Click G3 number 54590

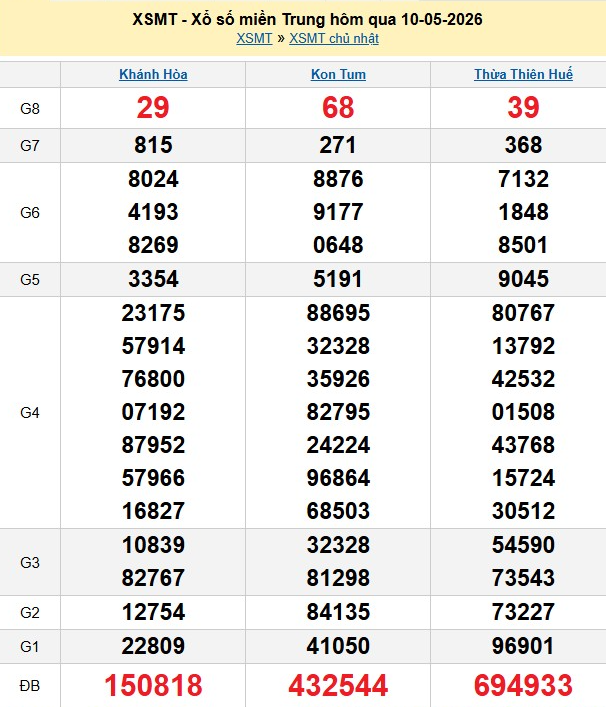[x=523, y=545]
